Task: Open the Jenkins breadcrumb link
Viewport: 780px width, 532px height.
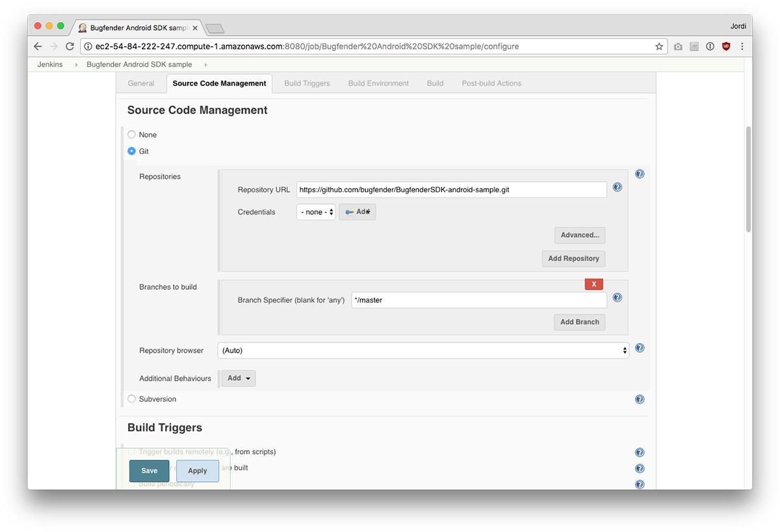Action: (50, 65)
